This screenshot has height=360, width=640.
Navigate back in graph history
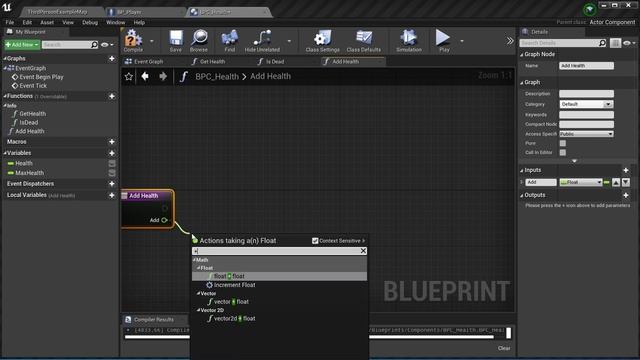pos(145,76)
